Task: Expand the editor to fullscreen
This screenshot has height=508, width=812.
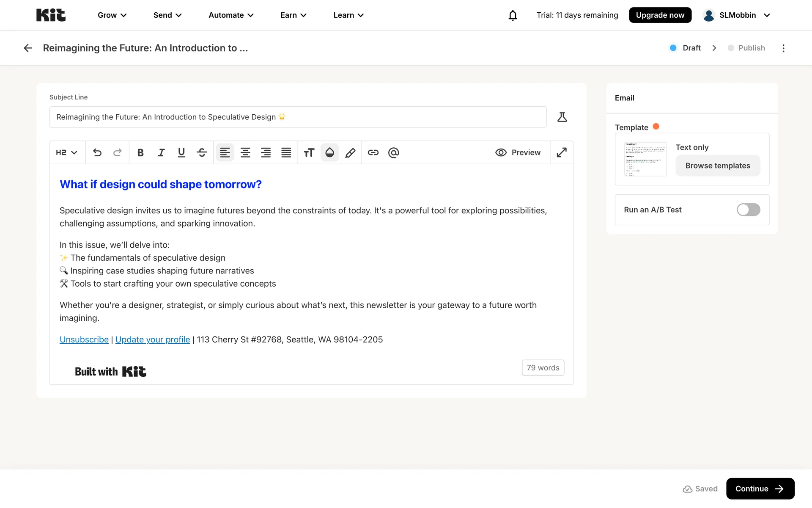Action: coord(562,152)
